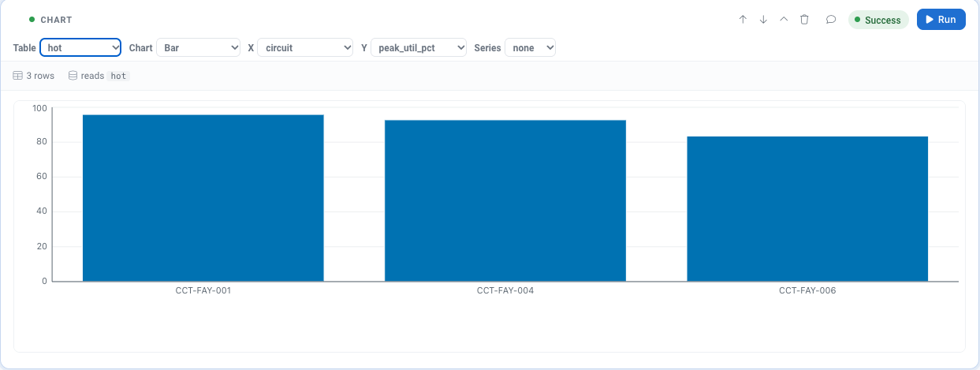Screen dimensions: 980x370
Task: Click the Success status badge
Action: point(878,20)
